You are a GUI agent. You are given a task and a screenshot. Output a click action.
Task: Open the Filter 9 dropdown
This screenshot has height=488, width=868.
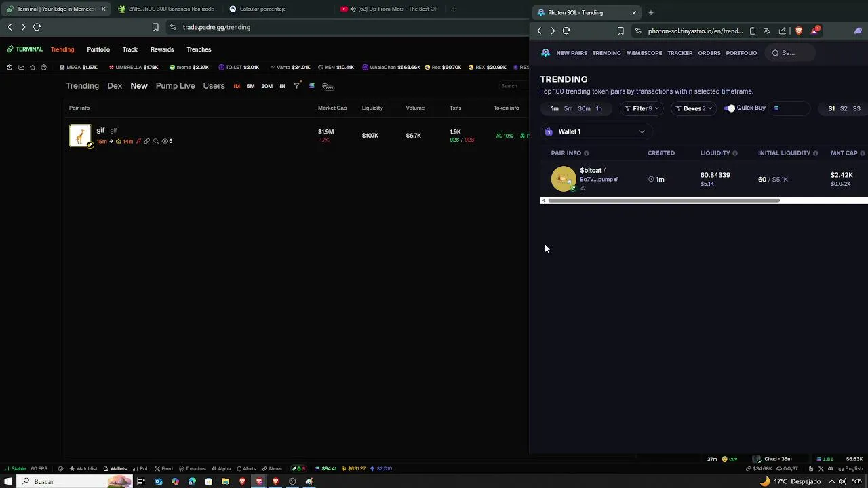tap(642, 108)
